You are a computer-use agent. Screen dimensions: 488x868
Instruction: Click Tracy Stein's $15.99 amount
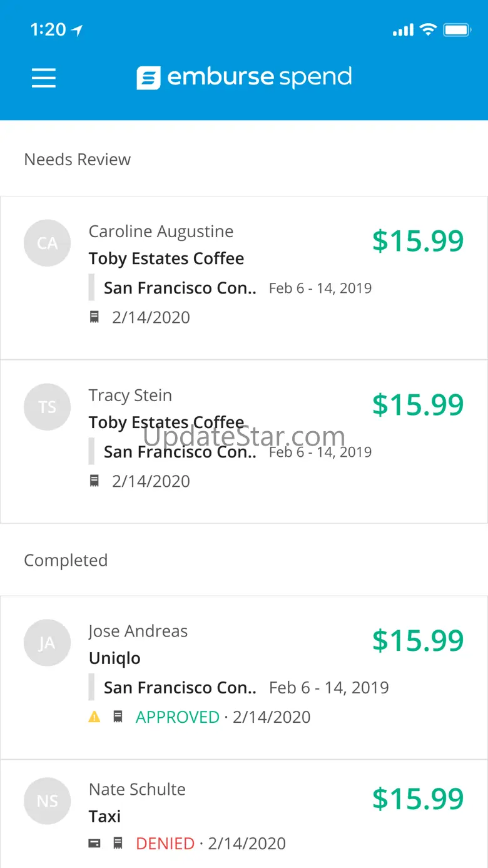pos(418,405)
